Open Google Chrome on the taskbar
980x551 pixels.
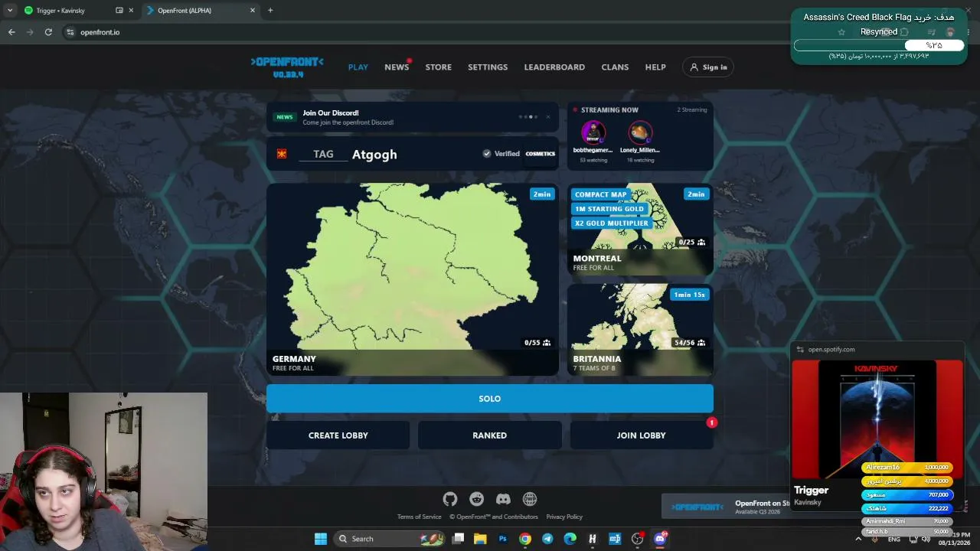[525, 539]
